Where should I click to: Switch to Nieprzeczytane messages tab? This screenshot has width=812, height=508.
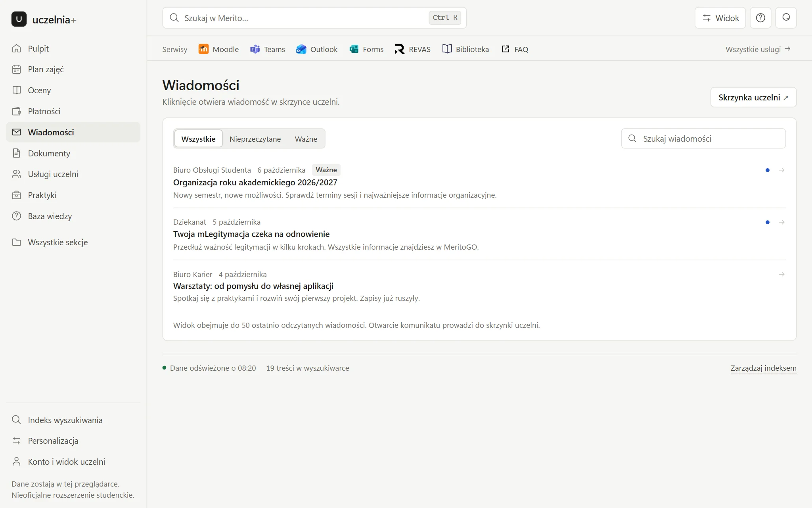[255, 139]
